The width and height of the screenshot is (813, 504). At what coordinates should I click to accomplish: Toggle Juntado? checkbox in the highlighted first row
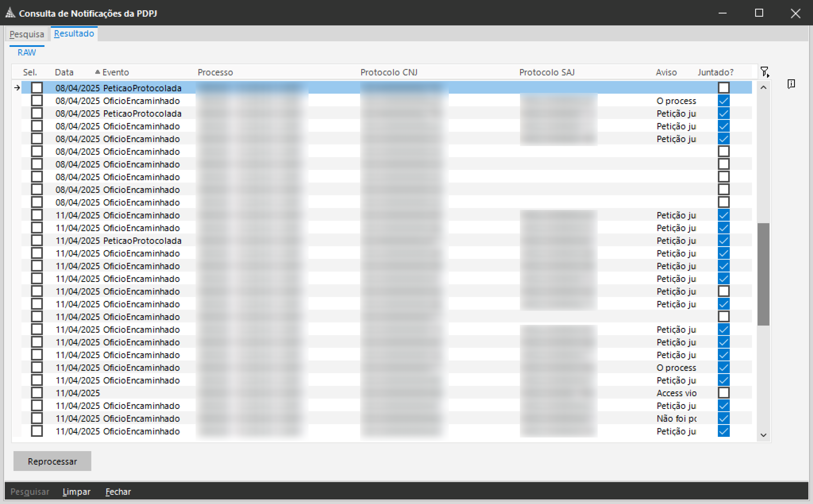724,88
